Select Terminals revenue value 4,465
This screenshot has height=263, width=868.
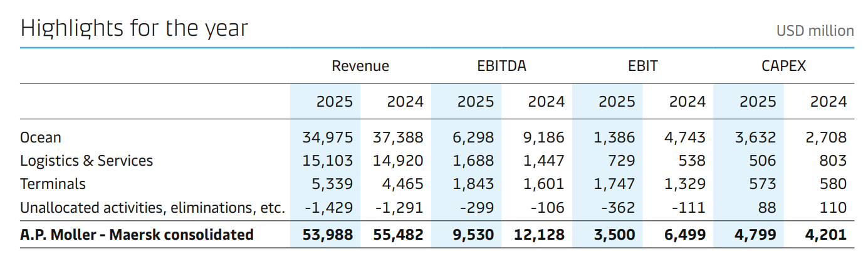(x=402, y=185)
